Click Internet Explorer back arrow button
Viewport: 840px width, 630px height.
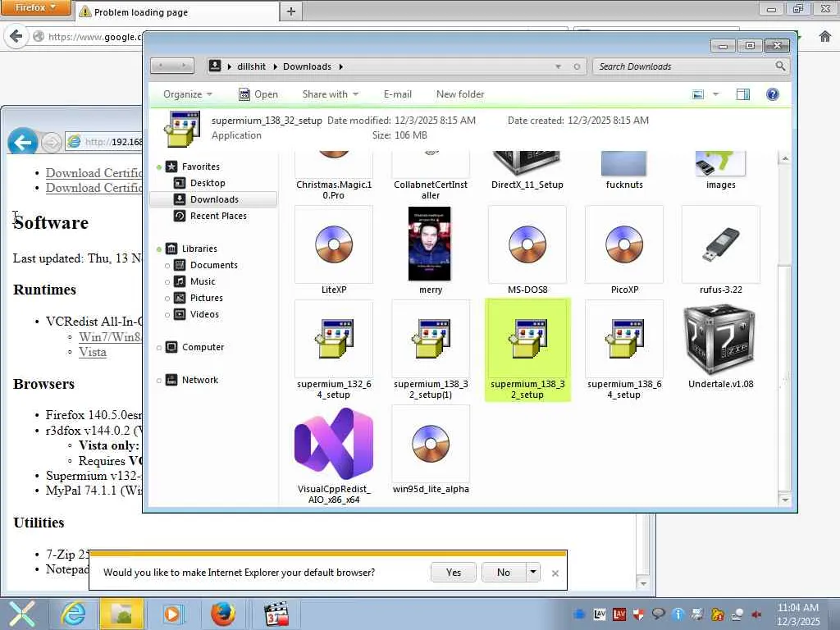point(22,143)
